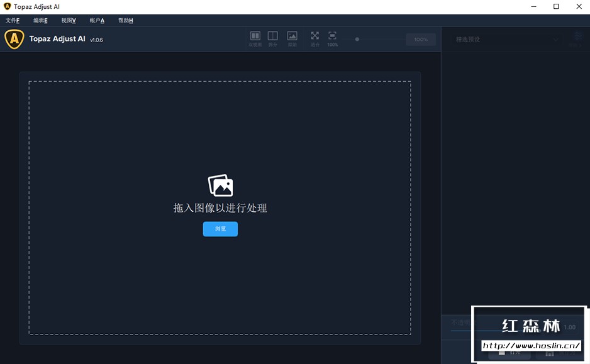Minimize the Topaz Adjust AI window
590x364 pixels.
point(533,6)
